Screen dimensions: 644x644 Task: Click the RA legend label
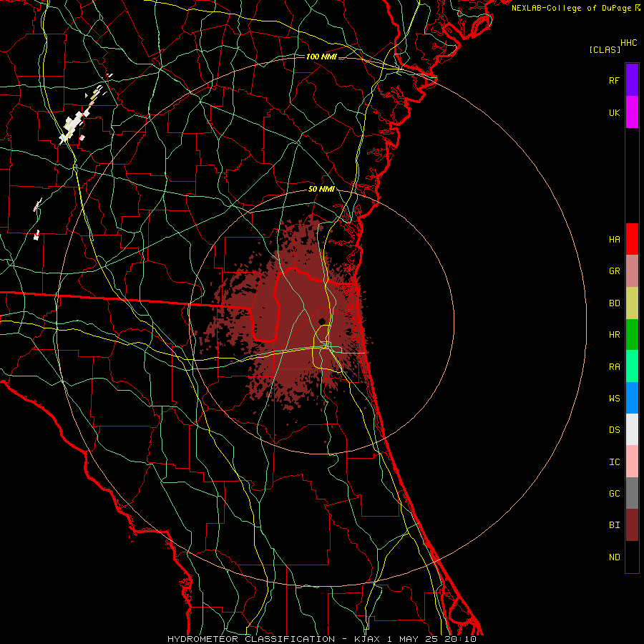tap(614, 367)
